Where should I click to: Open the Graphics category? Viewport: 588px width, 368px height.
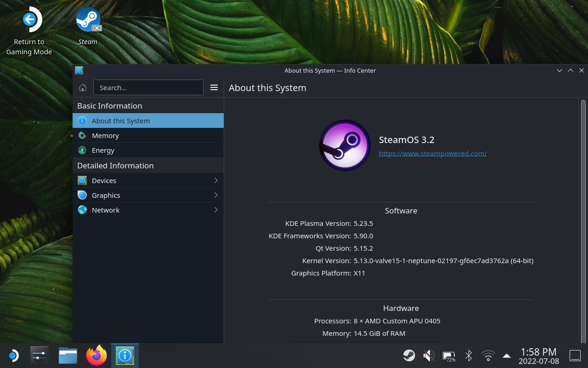click(148, 195)
